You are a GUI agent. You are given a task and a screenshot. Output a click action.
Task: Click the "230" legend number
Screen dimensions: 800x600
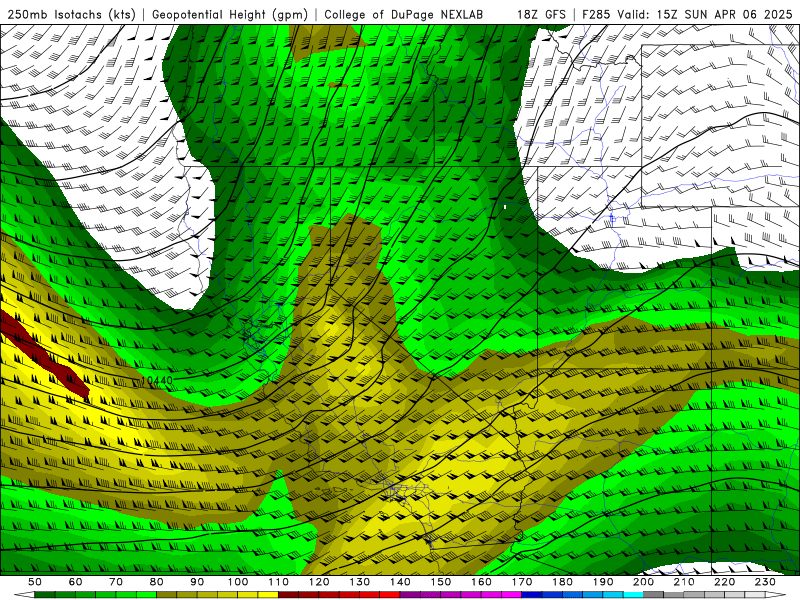point(765,582)
